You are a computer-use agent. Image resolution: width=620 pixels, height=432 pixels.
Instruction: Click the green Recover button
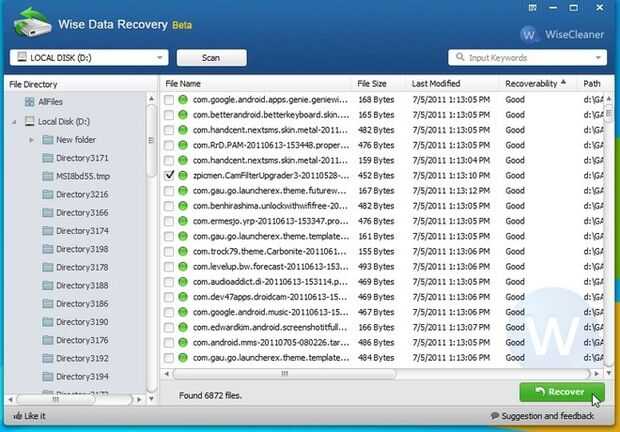coord(561,392)
